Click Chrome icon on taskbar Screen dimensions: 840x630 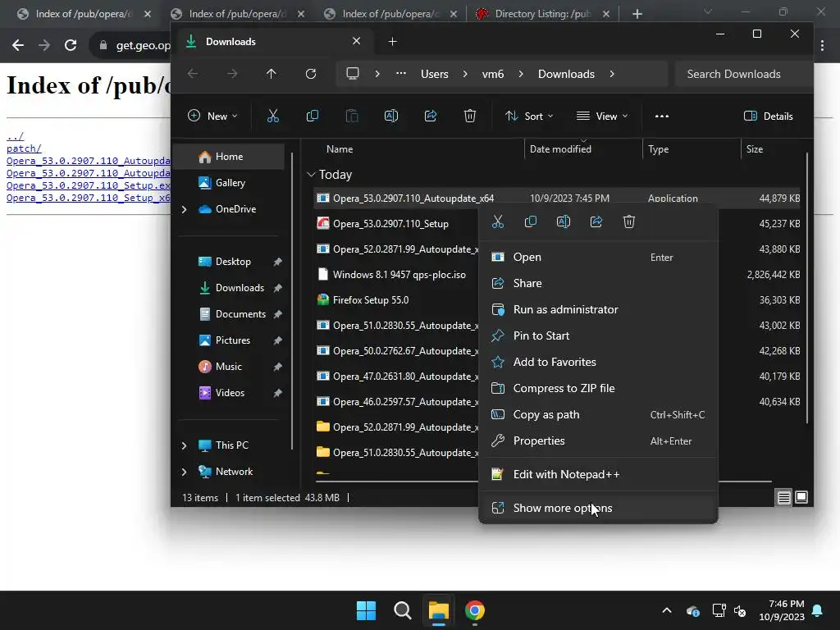pos(475,610)
